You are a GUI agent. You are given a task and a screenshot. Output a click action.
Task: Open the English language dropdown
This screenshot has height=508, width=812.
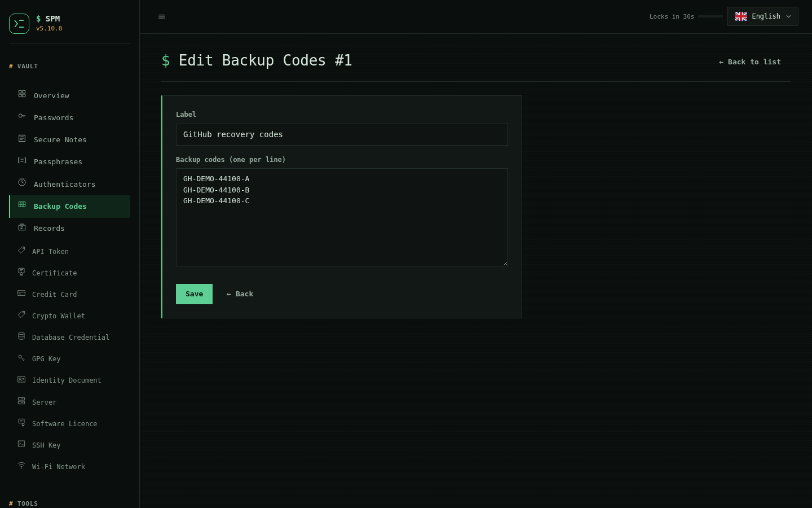click(763, 16)
